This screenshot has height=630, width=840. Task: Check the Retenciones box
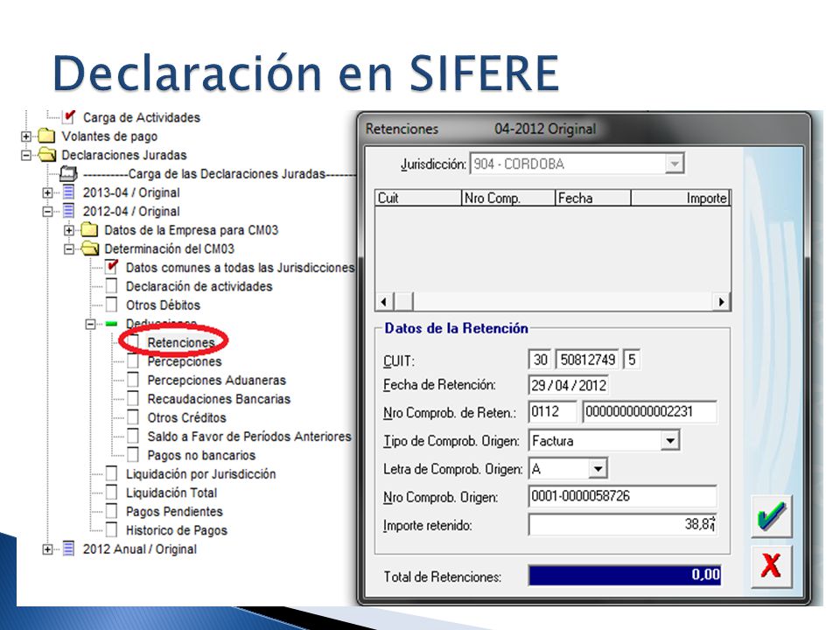(x=133, y=342)
